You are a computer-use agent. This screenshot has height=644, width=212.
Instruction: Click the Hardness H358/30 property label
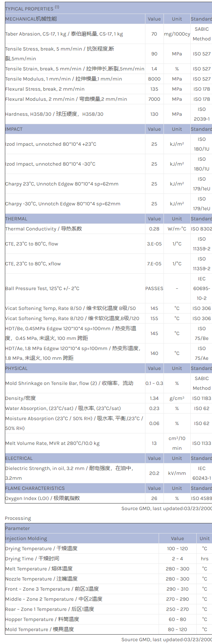[x=54, y=114]
